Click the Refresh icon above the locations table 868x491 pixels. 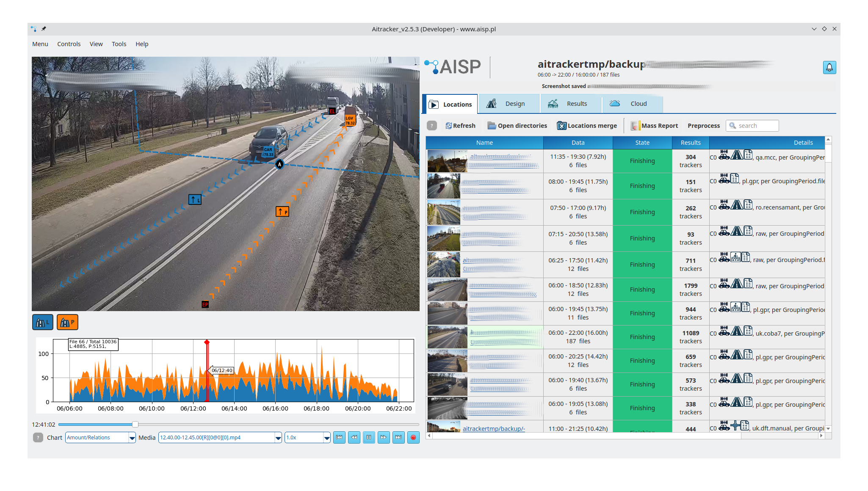tap(448, 125)
